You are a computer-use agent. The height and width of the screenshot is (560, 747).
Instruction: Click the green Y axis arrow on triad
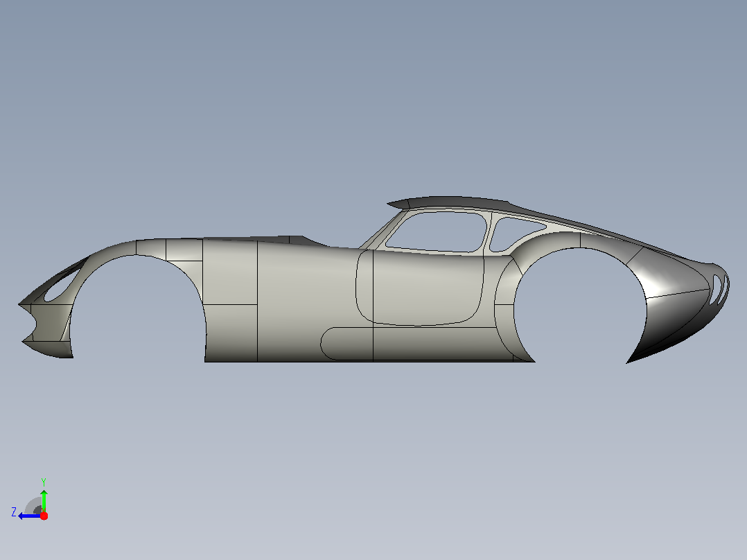[x=44, y=500]
